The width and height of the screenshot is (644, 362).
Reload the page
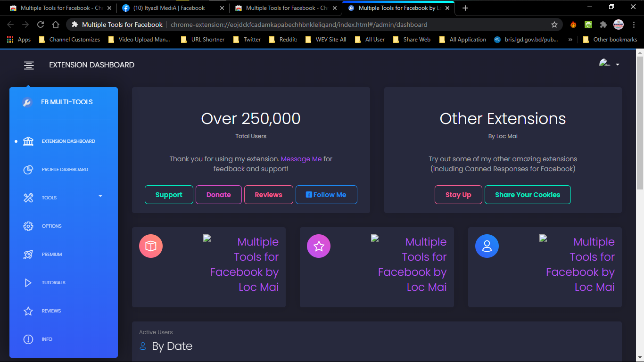(x=41, y=25)
